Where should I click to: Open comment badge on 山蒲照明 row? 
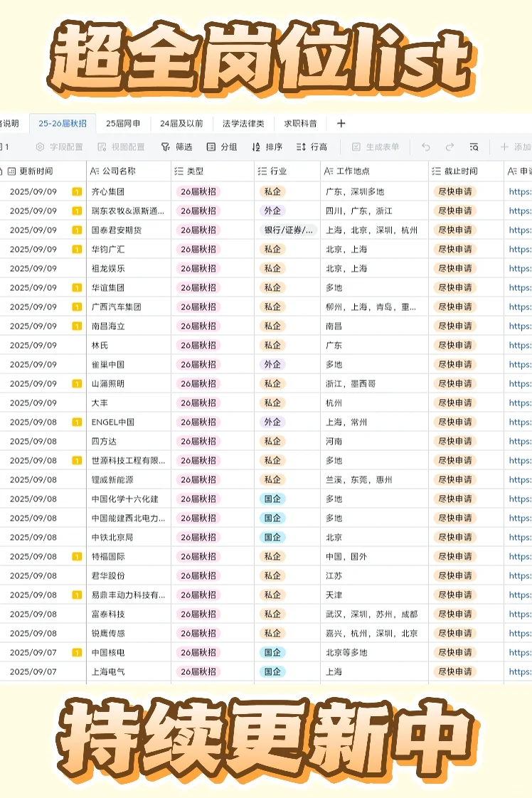(x=77, y=384)
